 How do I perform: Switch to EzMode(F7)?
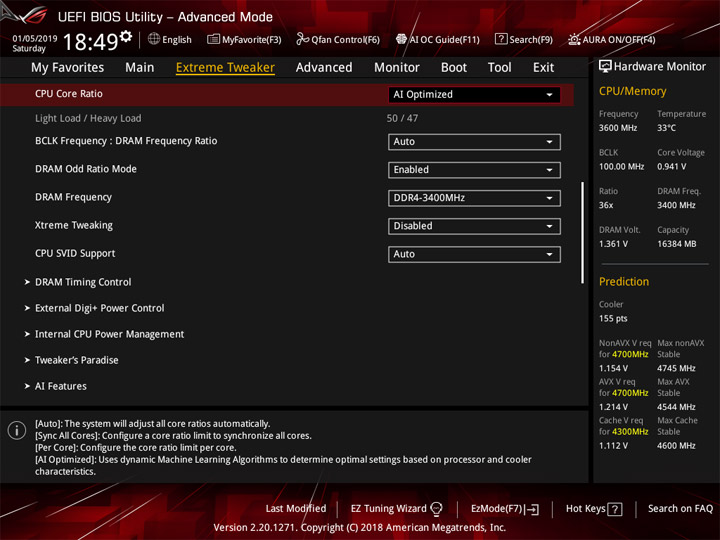[x=505, y=509]
